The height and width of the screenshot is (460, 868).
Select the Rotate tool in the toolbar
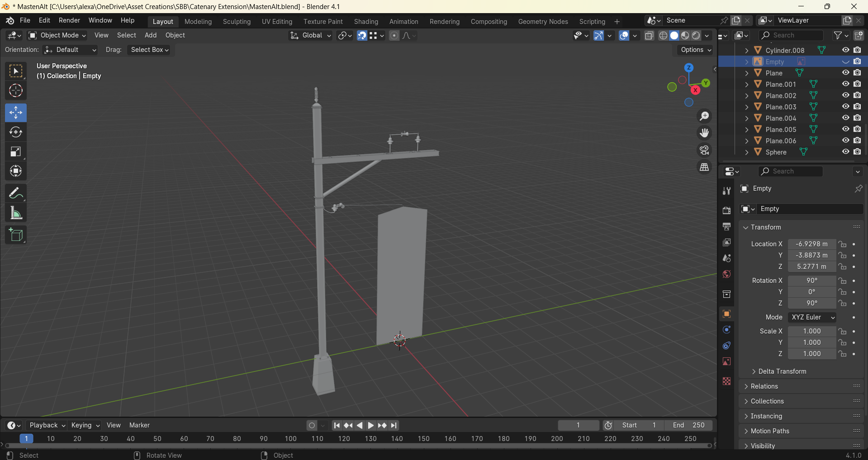pyautogui.click(x=16, y=132)
